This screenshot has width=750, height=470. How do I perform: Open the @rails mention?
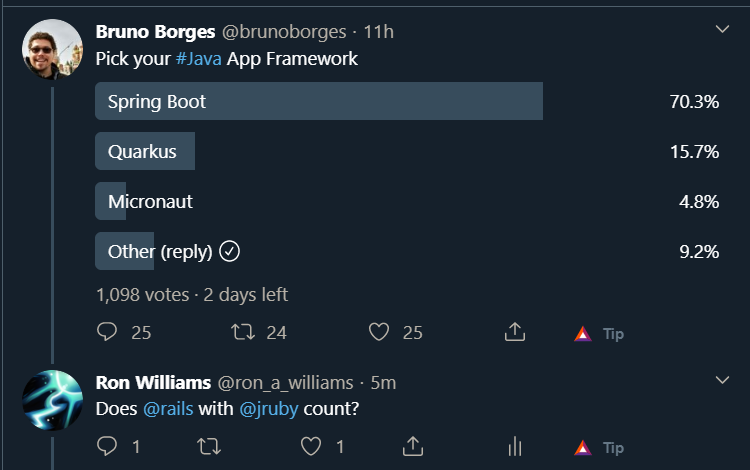point(168,409)
